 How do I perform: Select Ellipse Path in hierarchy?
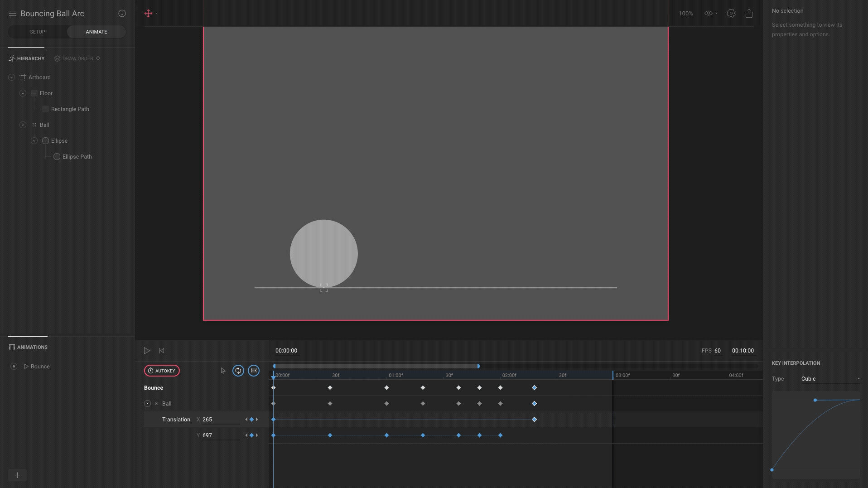(77, 157)
